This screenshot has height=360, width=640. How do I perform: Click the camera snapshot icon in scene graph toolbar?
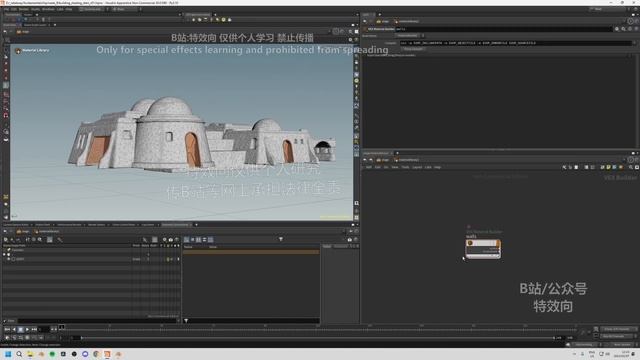coord(171,240)
